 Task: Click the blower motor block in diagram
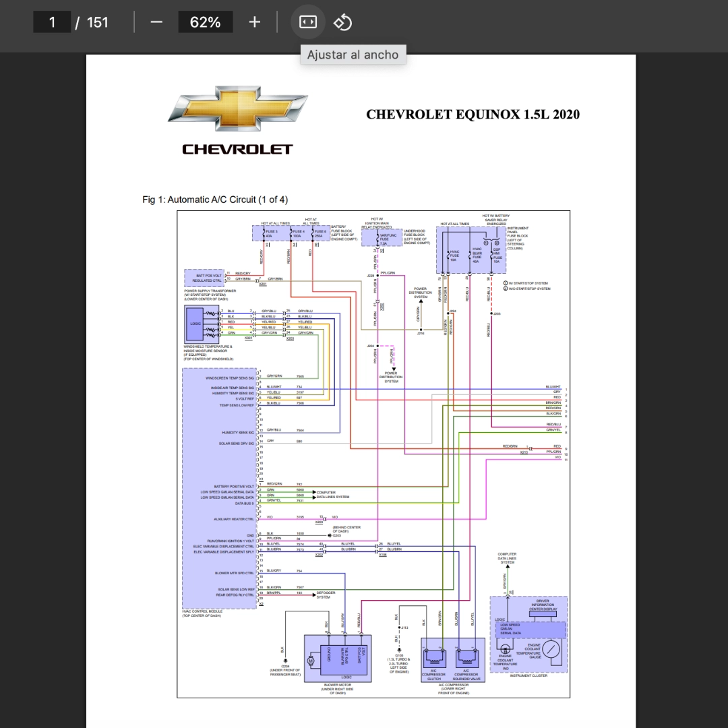pos(338,659)
